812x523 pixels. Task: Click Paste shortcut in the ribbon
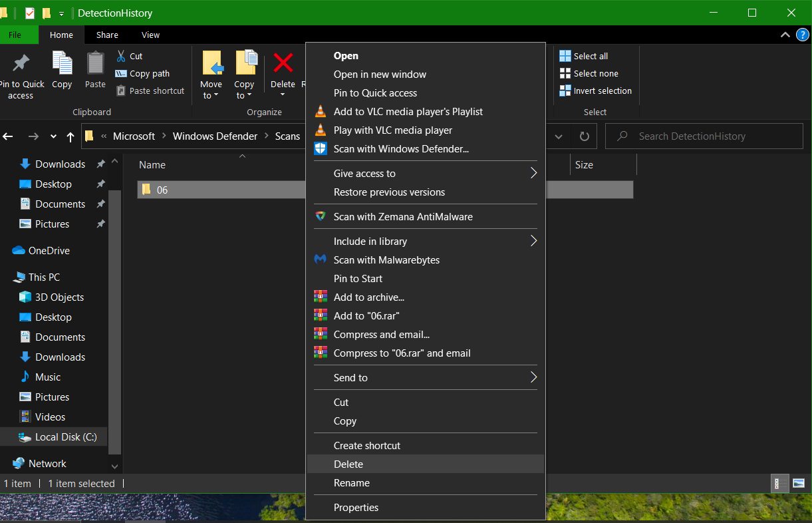150,91
